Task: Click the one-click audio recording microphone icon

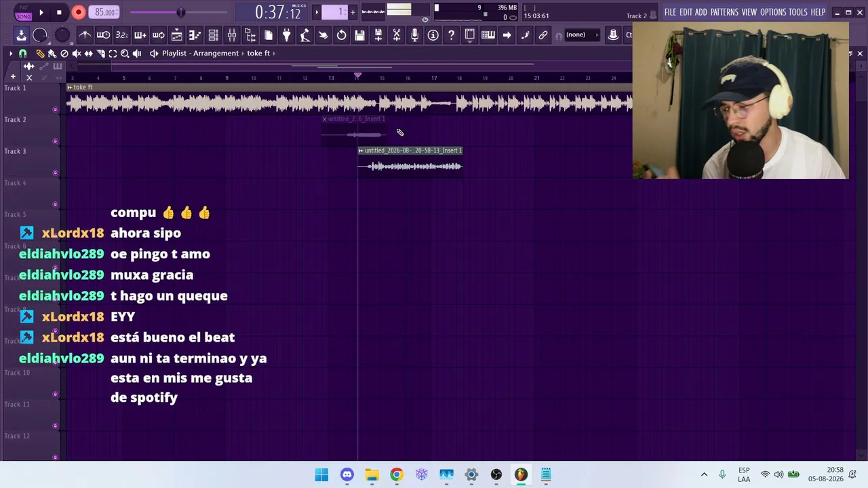Action: [x=415, y=35]
